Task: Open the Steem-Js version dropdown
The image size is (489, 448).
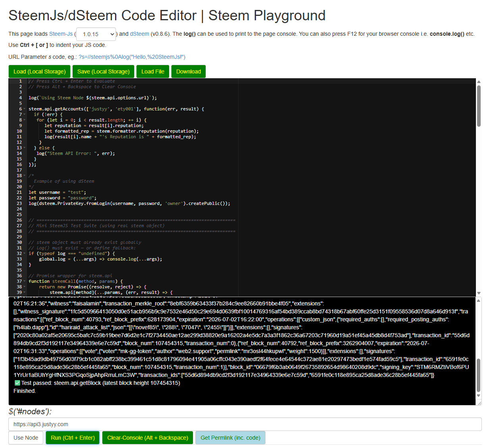Action: pyautogui.click(x=96, y=34)
